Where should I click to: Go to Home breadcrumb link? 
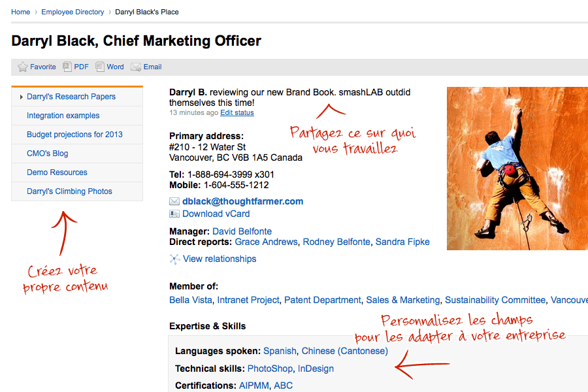coord(21,12)
